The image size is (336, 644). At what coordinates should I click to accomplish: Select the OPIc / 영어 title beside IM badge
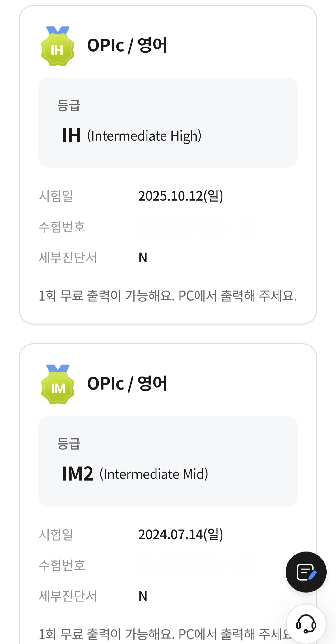pyautogui.click(x=127, y=384)
